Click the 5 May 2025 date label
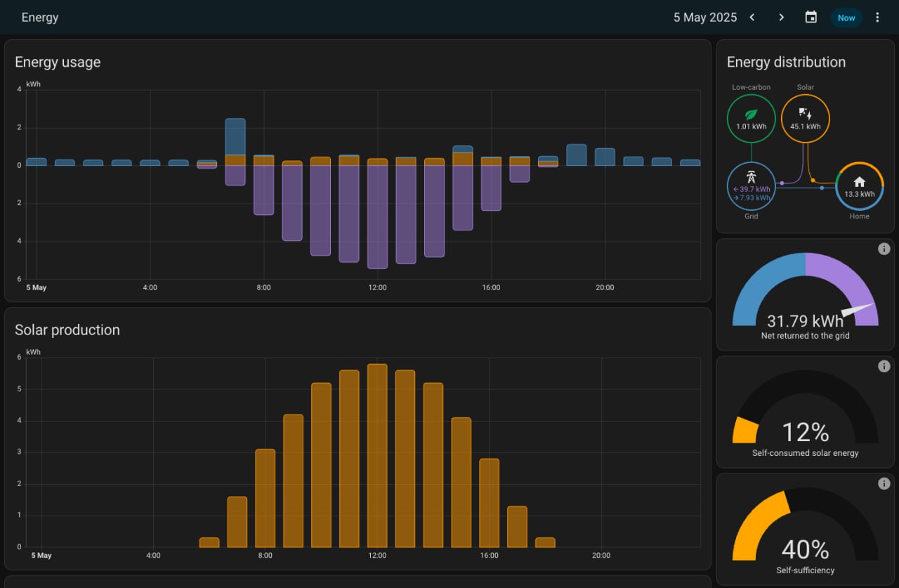This screenshot has width=899, height=588. (x=704, y=18)
